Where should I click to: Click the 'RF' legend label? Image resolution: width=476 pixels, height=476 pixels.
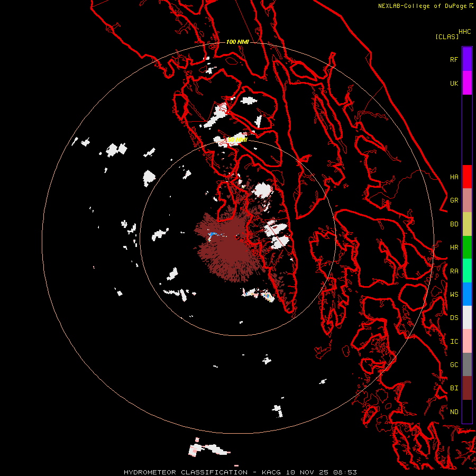tap(454, 59)
